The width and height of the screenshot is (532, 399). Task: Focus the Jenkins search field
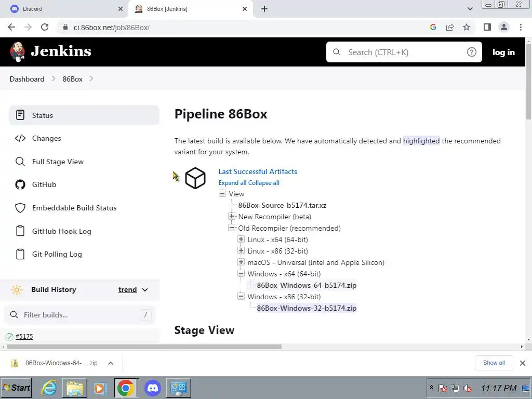(404, 52)
